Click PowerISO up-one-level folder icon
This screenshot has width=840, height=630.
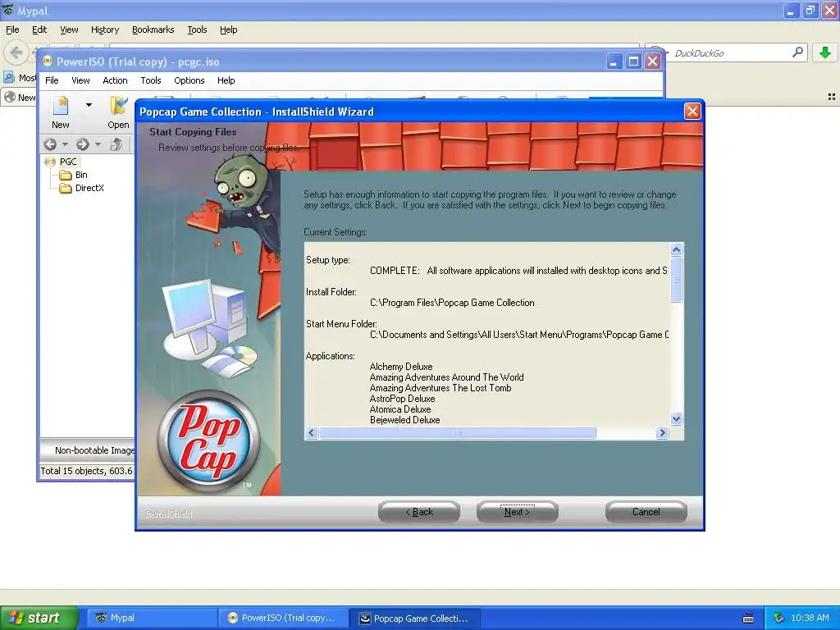tap(116, 144)
